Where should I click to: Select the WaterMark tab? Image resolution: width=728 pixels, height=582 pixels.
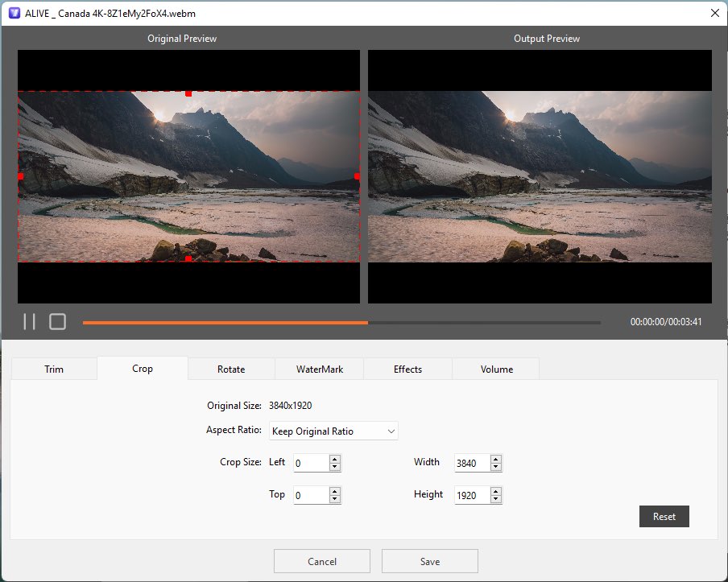tap(320, 369)
